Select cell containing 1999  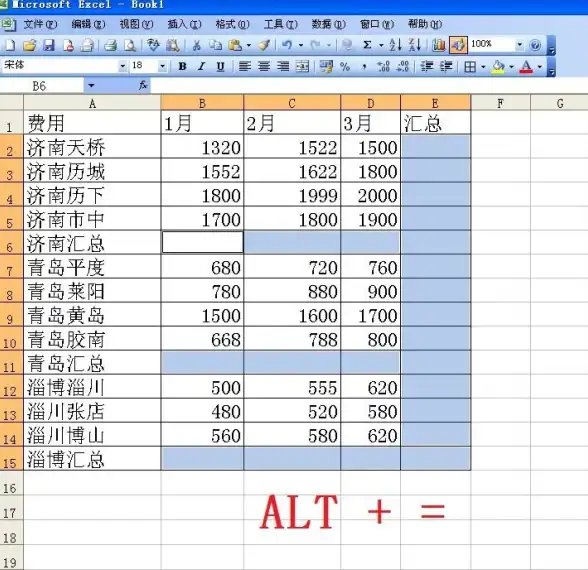click(292, 195)
